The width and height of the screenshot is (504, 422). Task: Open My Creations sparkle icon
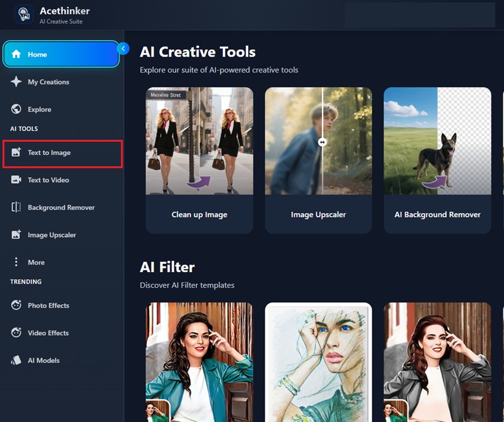tap(16, 82)
